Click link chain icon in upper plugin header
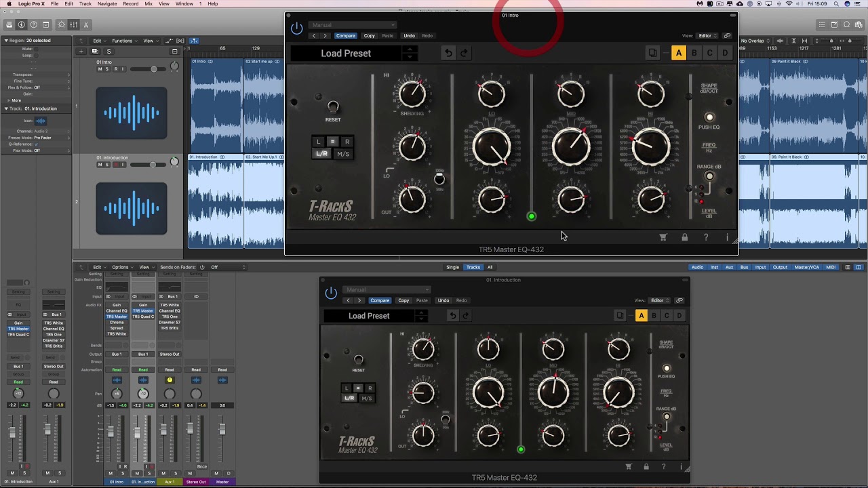 point(727,36)
